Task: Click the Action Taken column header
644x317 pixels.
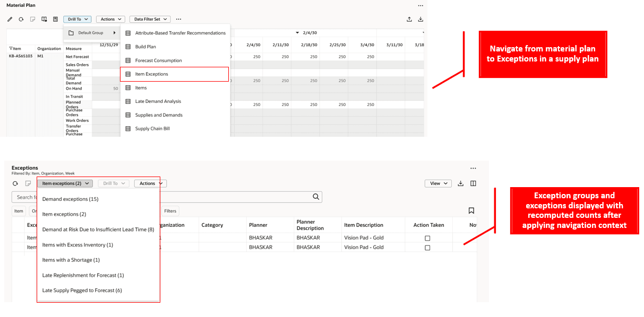Action: click(428, 225)
